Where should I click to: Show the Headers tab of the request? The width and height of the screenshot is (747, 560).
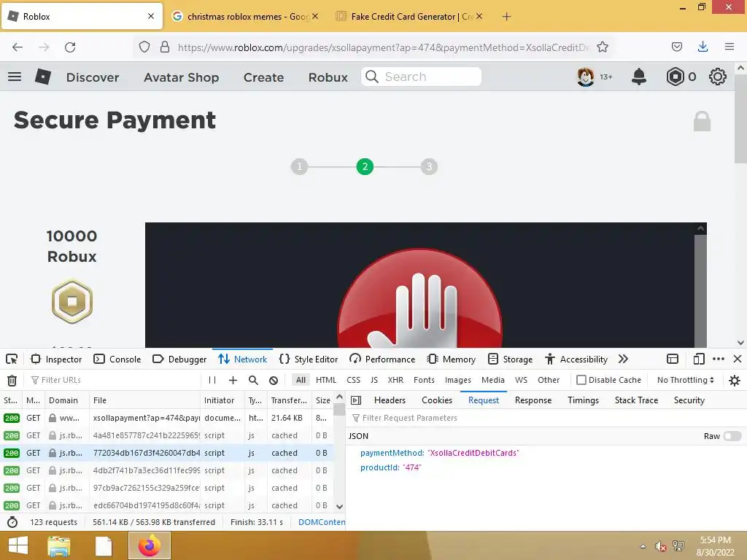click(x=390, y=400)
